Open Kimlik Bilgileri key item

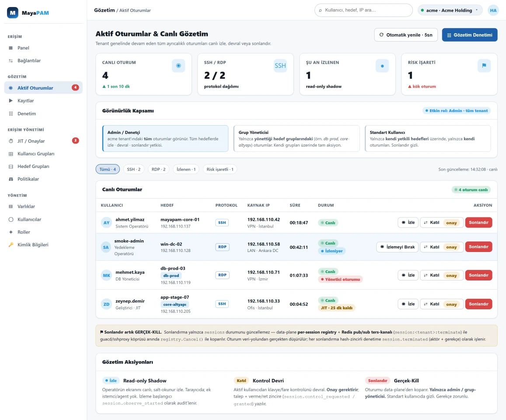tap(43, 245)
